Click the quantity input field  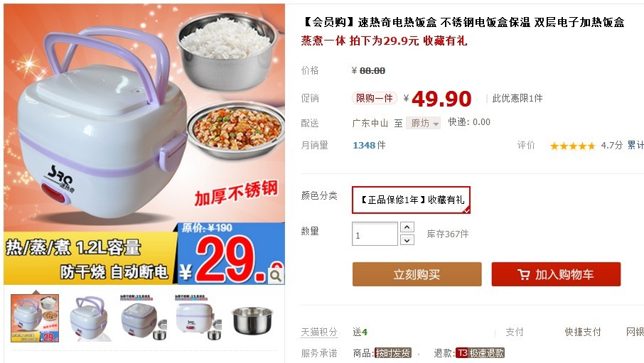click(375, 234)
